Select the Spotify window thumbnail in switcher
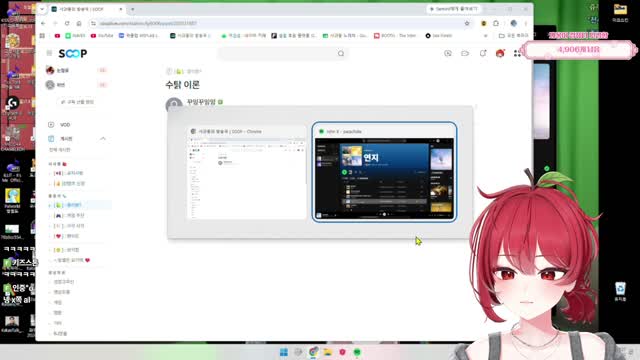This screenshot has height=360, width=640. 384,172
